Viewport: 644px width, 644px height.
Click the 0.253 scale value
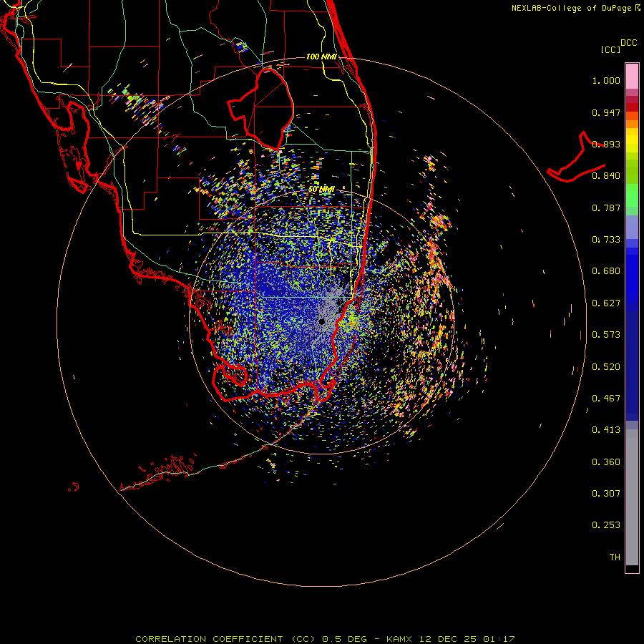tap(606, 525)
